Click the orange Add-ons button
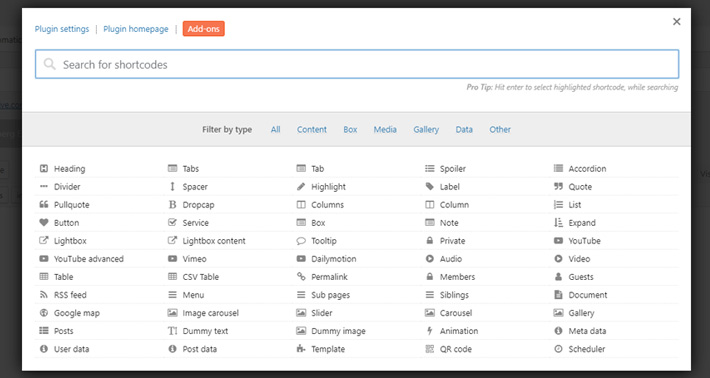This screenshot has height=378, width=710. (x=204, y=29)
